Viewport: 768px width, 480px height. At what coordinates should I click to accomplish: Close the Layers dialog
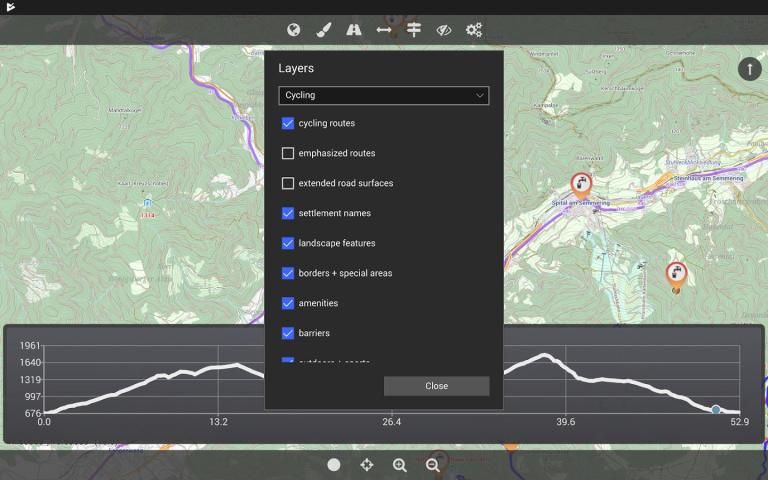(436, 386)
